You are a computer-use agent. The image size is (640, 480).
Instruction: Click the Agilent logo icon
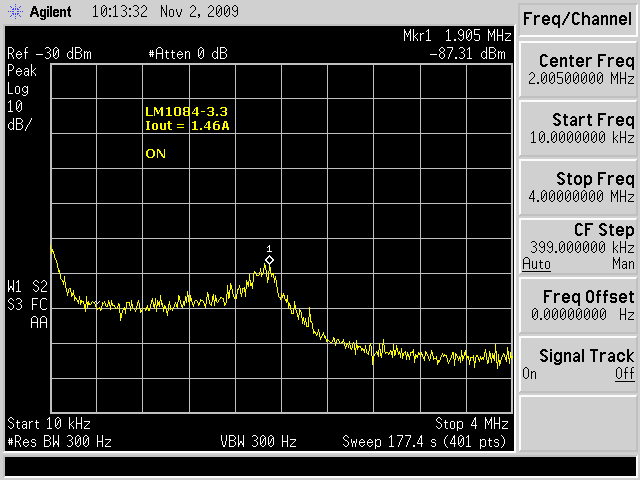[16, 11]
